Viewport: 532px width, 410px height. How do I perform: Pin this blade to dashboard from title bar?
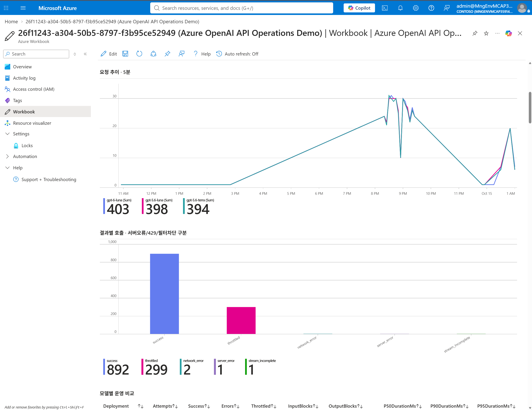pyautogui.click(x=475, y=33)
